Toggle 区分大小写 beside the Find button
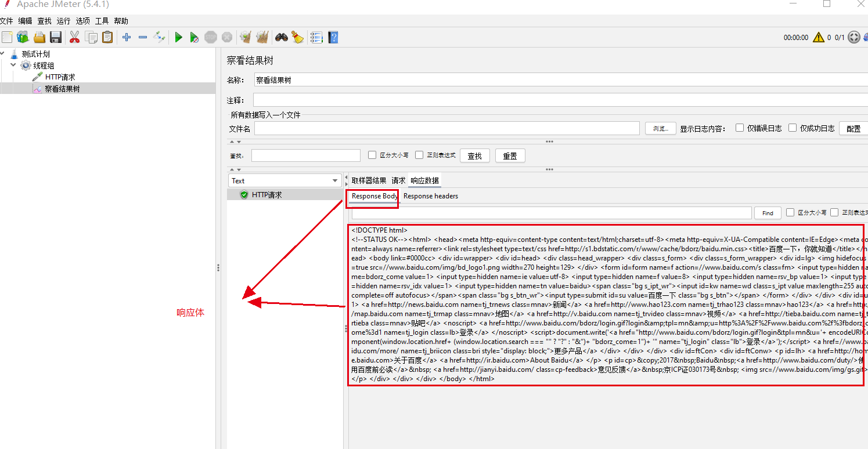The height and width of the screenshot is (449, 868). [x=790, y=212]
